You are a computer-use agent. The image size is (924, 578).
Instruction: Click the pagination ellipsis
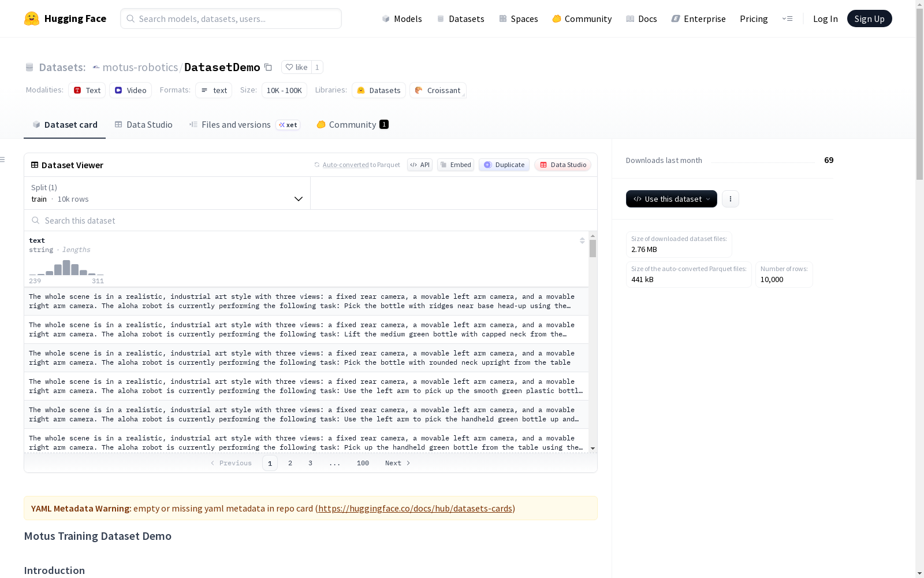pos(334,463)
